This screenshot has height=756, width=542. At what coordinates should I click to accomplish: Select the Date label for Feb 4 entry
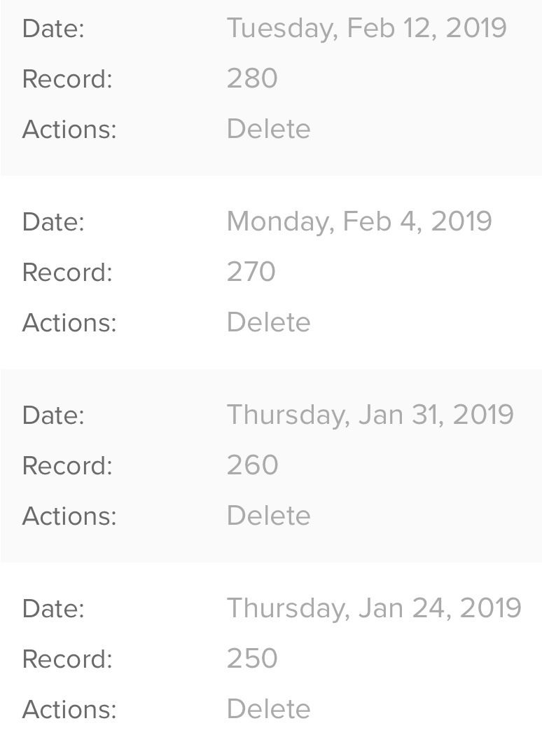point(53,221)
